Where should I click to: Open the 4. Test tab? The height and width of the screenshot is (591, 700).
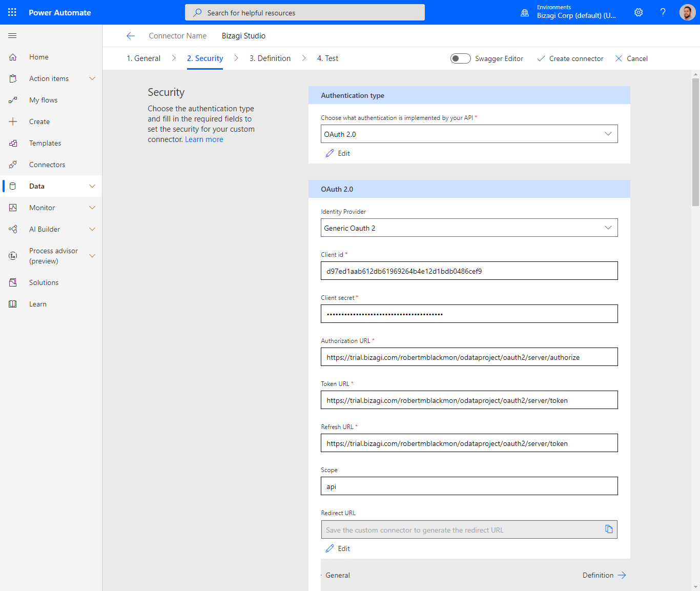click(327, 58)
